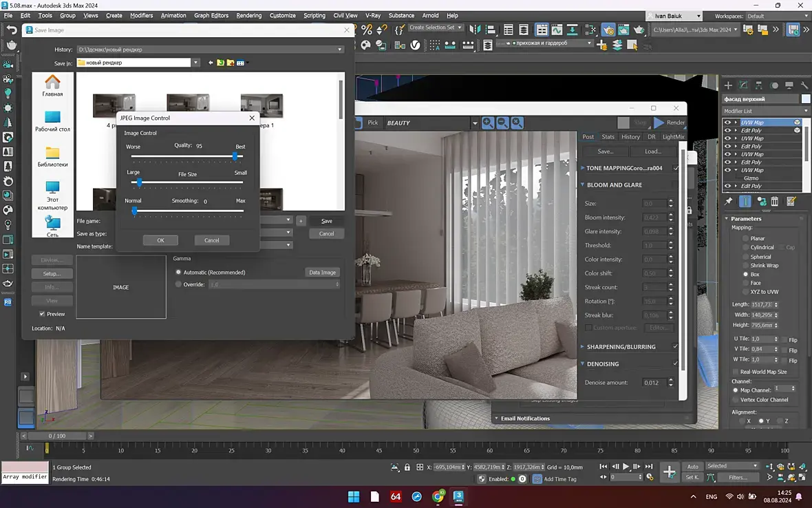Click OK in JPEG Image Control
This screenshot has height=508, width=812.
pyautogui.click(x=160, y=240)
